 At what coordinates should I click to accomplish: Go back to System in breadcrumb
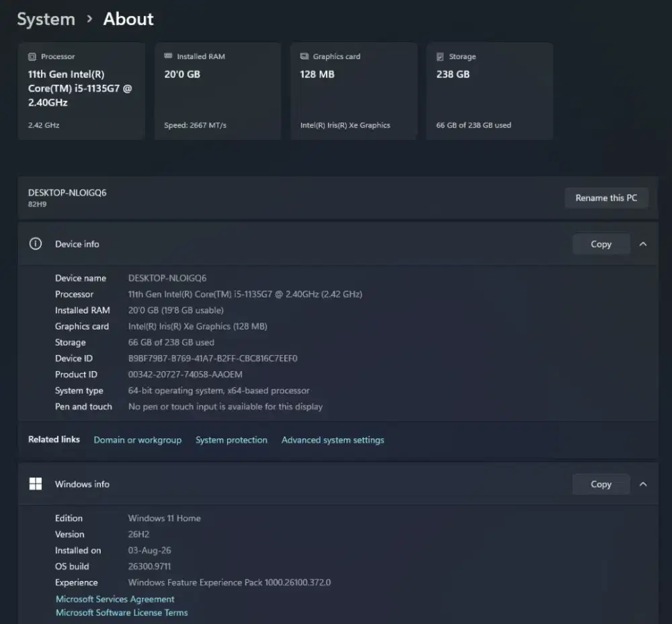[x=46, y=19]
